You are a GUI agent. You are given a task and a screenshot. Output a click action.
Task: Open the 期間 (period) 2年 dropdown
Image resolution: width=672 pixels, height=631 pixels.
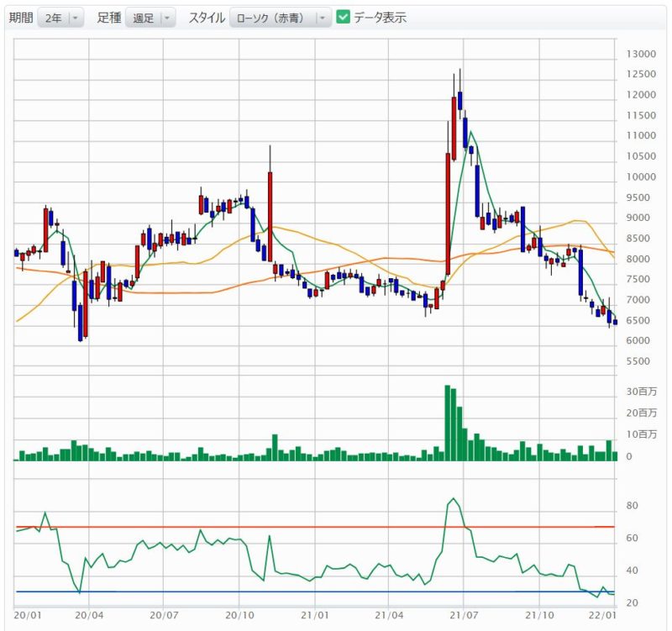tap(60, 18)
